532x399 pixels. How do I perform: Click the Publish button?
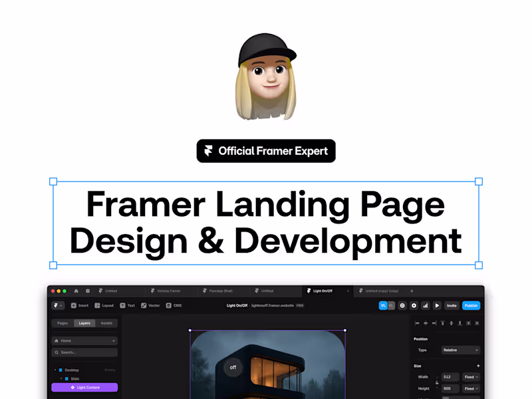(471, 306)
